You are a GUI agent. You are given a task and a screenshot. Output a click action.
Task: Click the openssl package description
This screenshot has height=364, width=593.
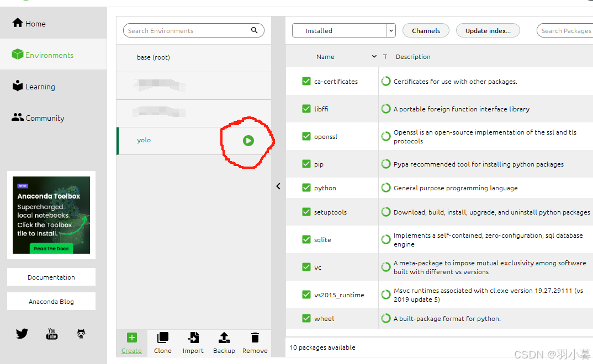click(x=485, y=137)
